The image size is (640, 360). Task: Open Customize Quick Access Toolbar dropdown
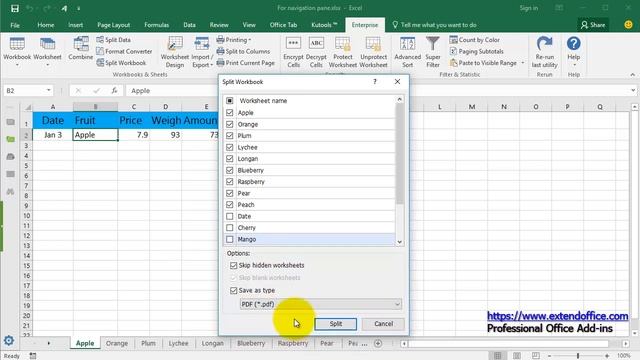pos(78,8)
